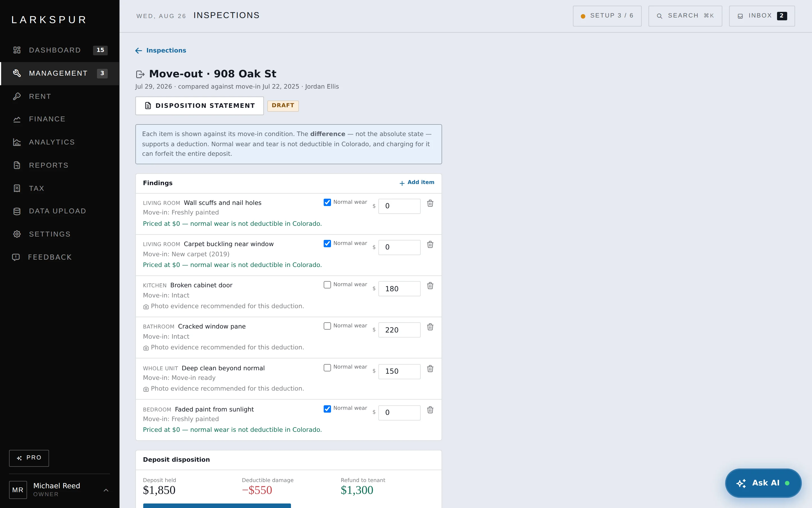The width and height of the screenshot is (812, 508).
Task: Check Normal wear for Cracked window pane
Action: (x=327, y=326)
